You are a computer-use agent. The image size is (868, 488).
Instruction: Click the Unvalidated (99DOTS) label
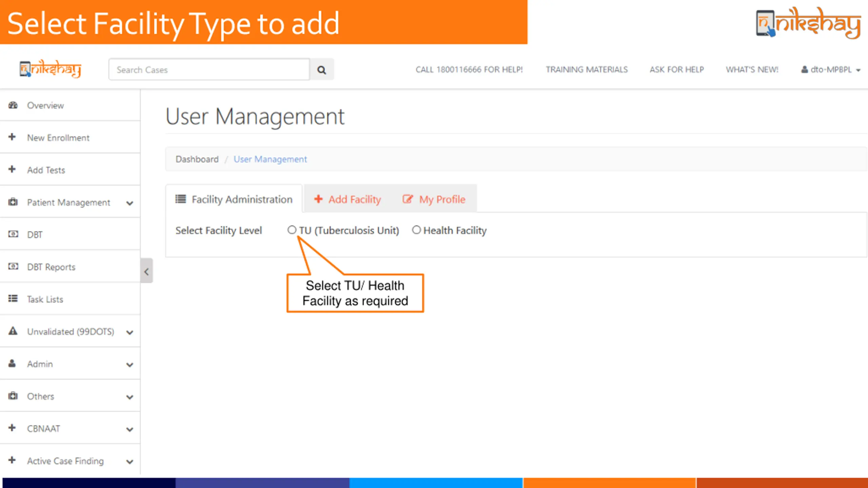click(x=71, y=331)
